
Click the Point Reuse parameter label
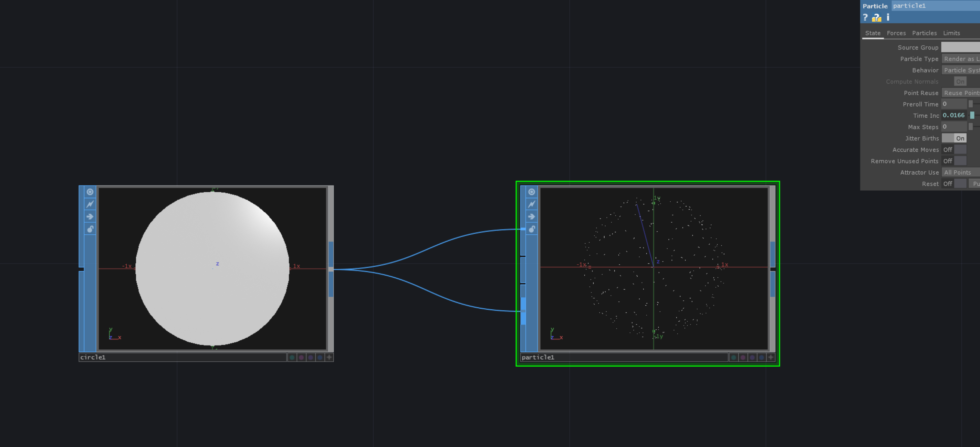(x=921, y=93)
